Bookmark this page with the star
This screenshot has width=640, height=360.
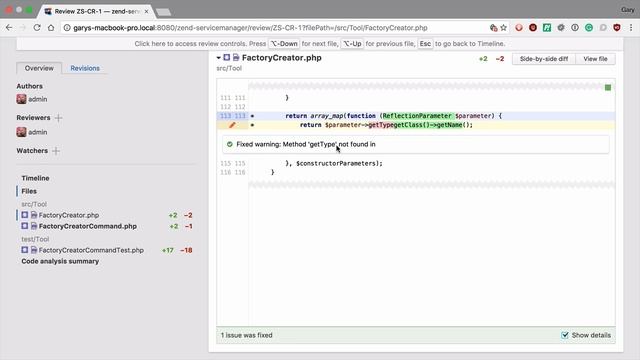504,28
